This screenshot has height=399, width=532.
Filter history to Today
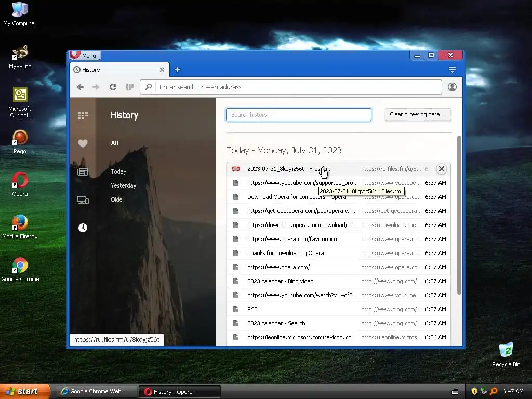(118, 171)
